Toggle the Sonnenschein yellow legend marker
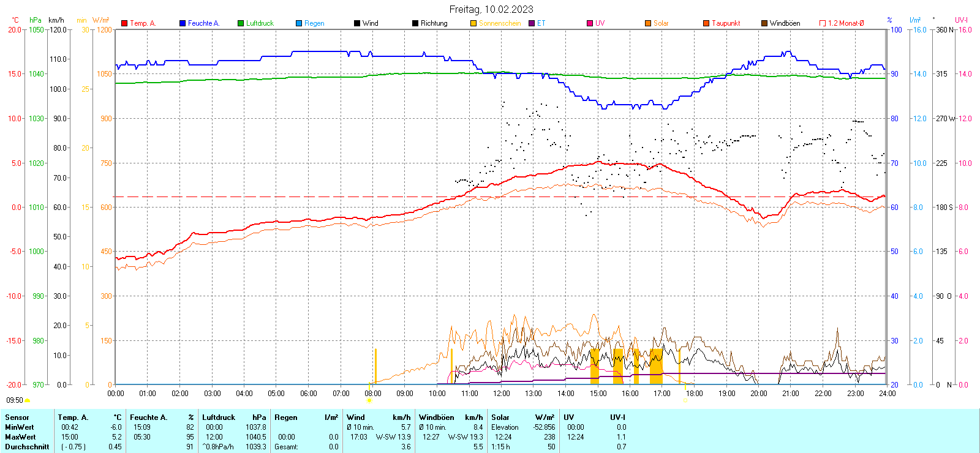The height and width of the screenshot is (453, 980). tap(473, 23)
